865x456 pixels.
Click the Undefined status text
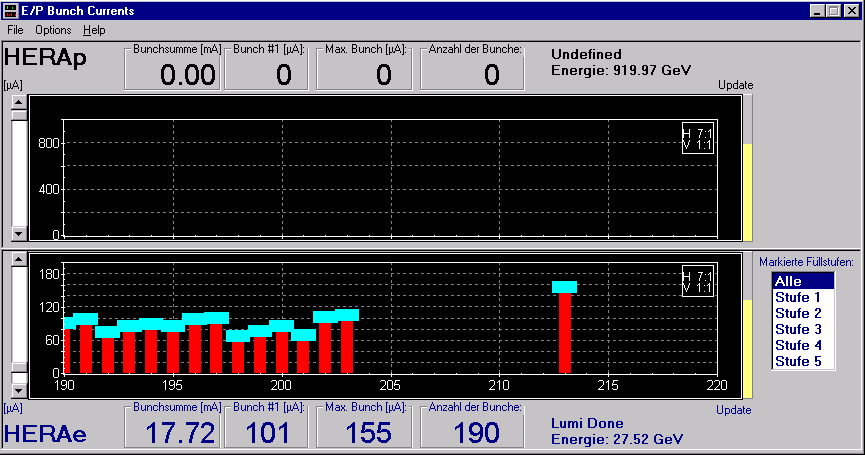(586, 54)
